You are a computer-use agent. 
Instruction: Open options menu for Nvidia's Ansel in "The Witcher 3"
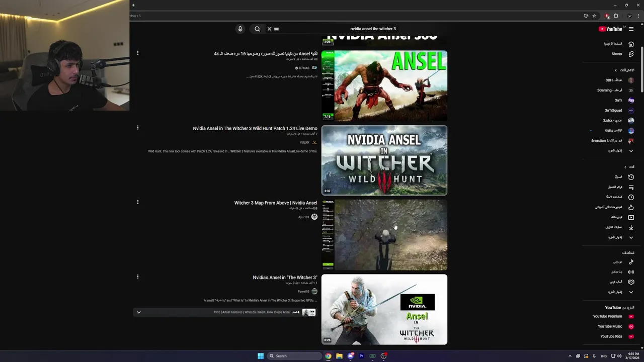tap(137, 277)
